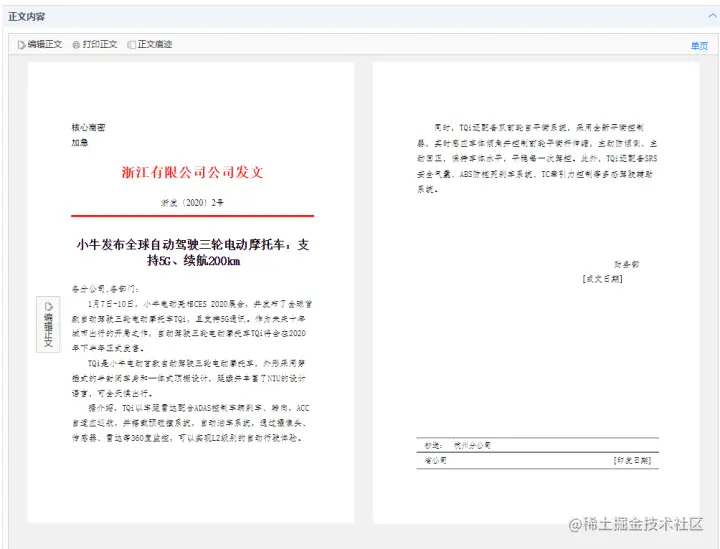Click the document number 浙发〔2020〕2号
The height and width of the screenshot is (549, 720).
click(192, 202)
